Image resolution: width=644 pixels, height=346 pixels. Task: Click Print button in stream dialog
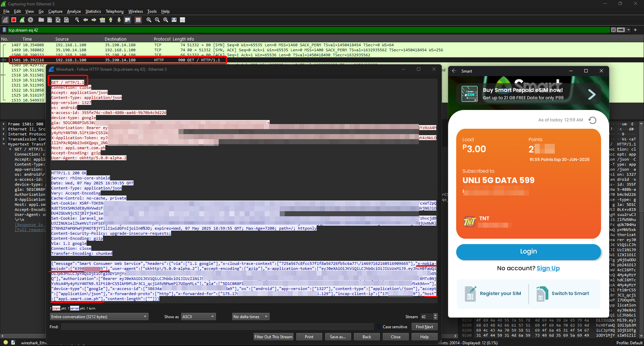coord(309,337)
